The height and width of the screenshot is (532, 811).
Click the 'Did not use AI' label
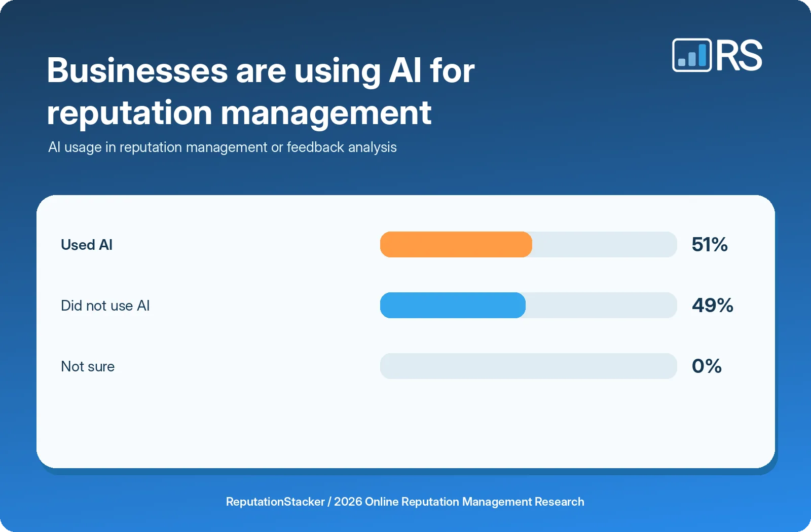[105, 306]
